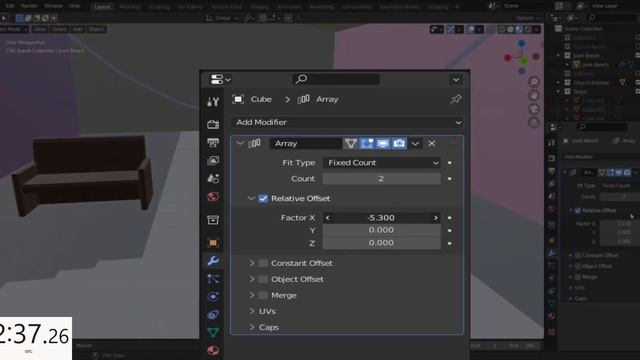Collapse the Array modifier panel
This screenshot has height=360, width=640.
[x=240, y=143]
